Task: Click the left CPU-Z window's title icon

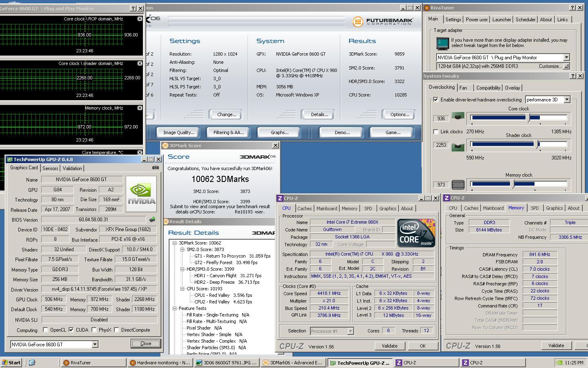Action: click(280, 198)
